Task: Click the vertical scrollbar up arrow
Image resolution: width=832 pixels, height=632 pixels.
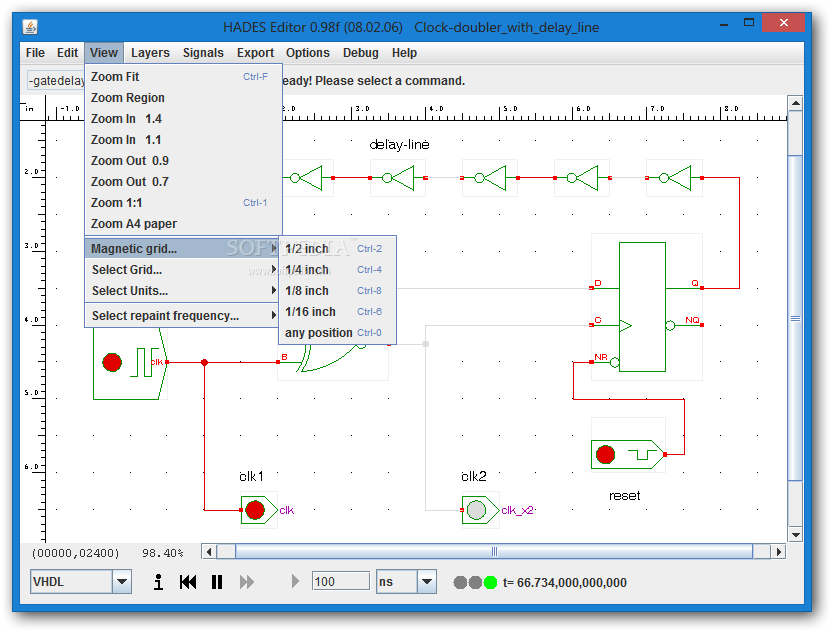Action: [x=795, y=103]
